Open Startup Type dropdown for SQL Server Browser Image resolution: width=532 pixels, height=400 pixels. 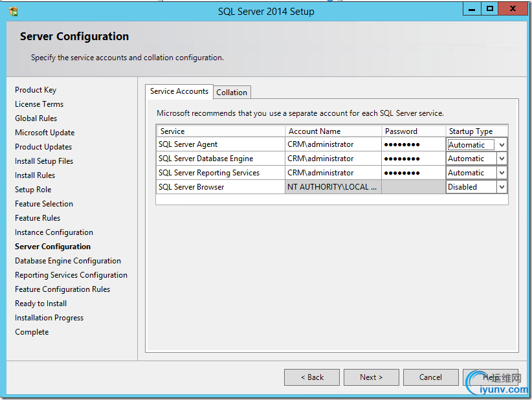pyautogui.click(x=502, y=187)
